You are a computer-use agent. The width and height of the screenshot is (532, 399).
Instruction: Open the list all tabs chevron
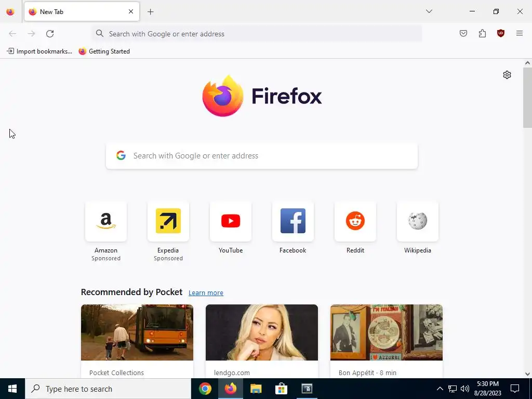coord(429,11)
